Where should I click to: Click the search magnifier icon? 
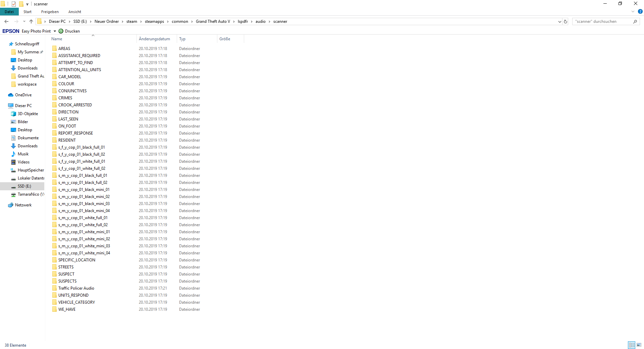pyautogui.click(x=635, y=21)
